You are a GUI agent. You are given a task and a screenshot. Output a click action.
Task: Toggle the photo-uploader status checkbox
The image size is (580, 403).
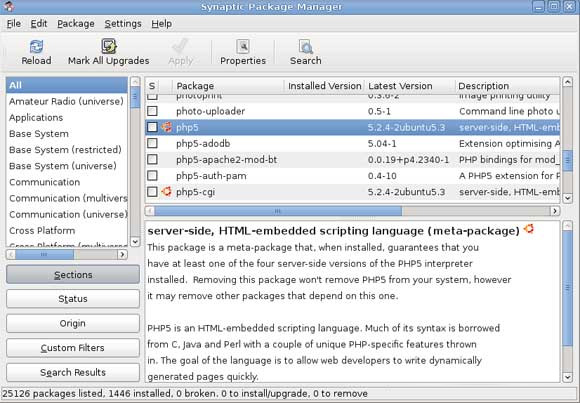(x=152, y=111)
